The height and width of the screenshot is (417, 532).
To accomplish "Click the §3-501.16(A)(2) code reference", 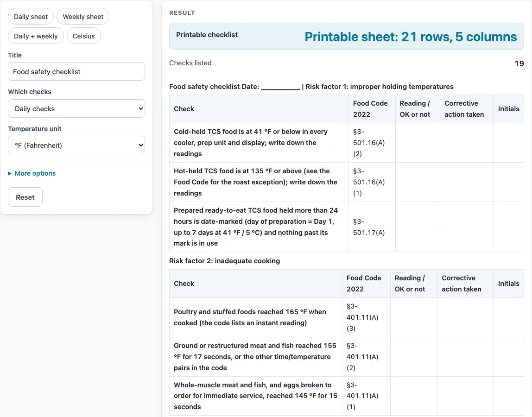I will click(x=369, y=143).
